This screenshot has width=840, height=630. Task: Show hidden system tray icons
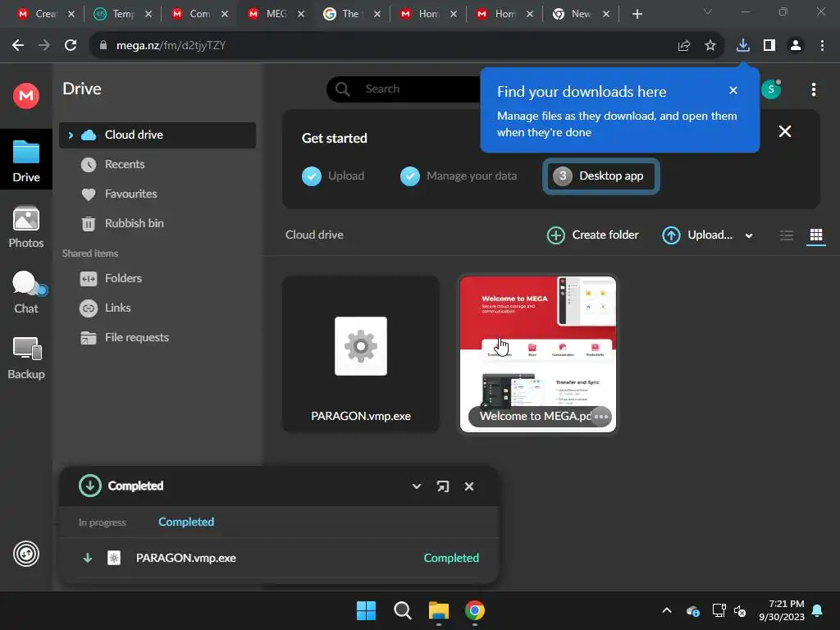point(667,610)
